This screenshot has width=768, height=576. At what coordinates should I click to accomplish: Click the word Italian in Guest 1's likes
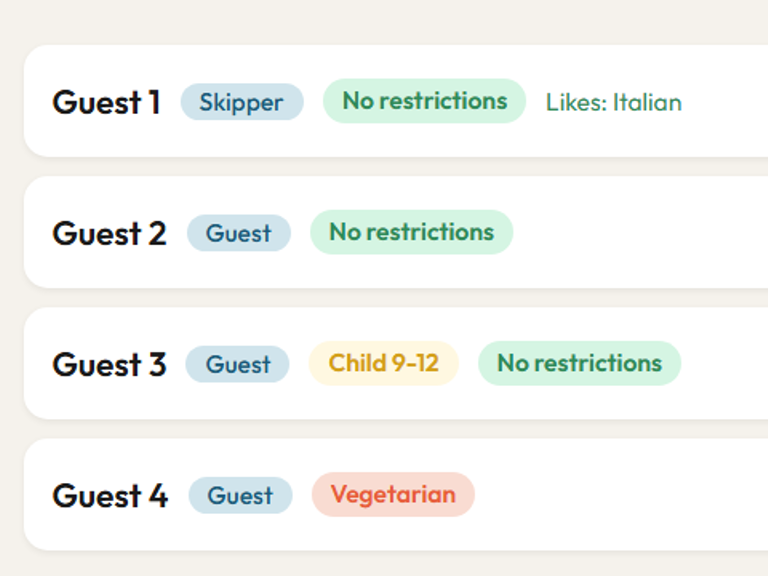[647, 102]
